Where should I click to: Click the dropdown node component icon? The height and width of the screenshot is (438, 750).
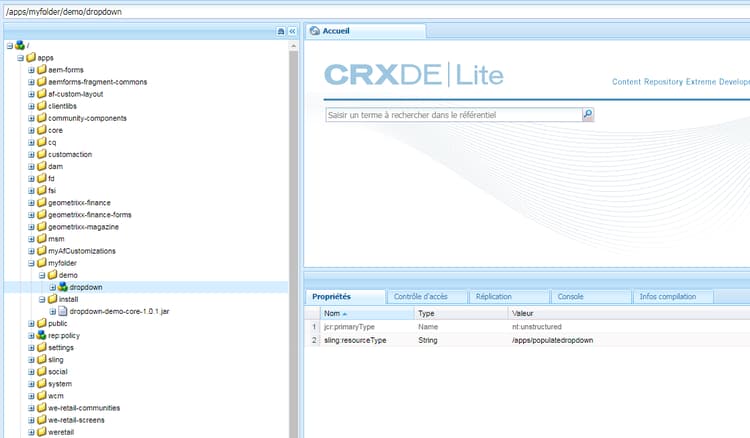(x=63, y=287)
